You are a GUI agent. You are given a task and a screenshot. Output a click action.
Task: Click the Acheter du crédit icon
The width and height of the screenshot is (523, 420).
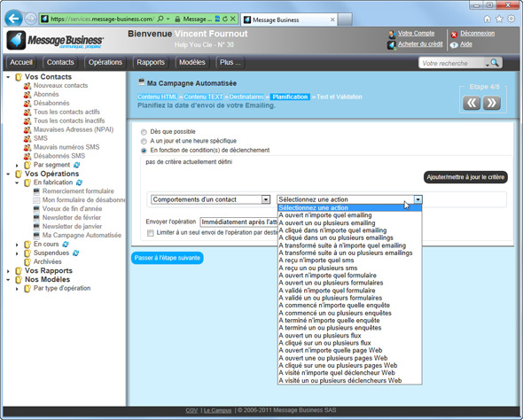point(392,45)
